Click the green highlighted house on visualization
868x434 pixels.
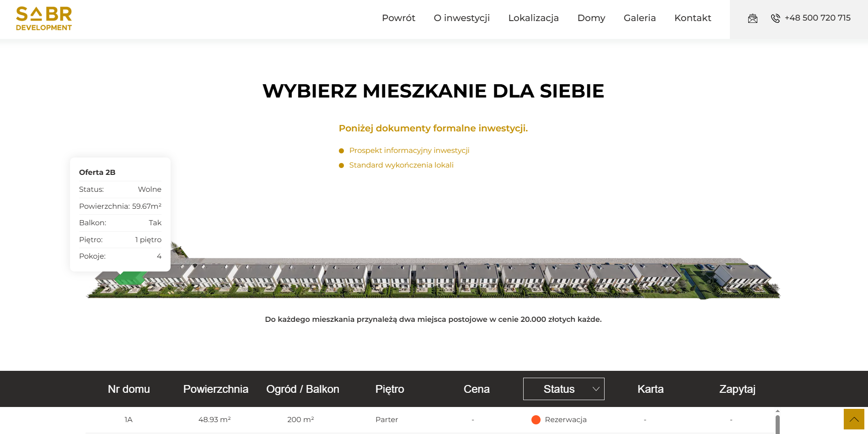[130, 277]
